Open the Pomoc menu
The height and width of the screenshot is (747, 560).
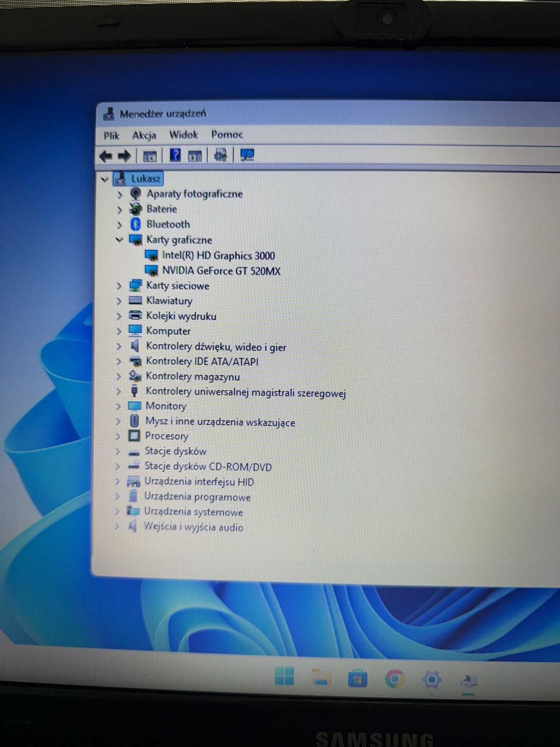(x=227, y=135)
